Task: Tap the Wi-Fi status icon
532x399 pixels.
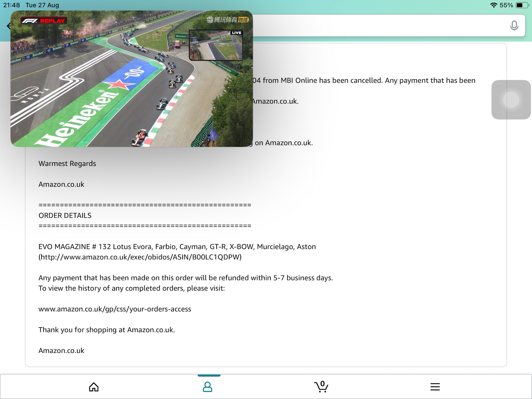Action: tap(493, 5)
